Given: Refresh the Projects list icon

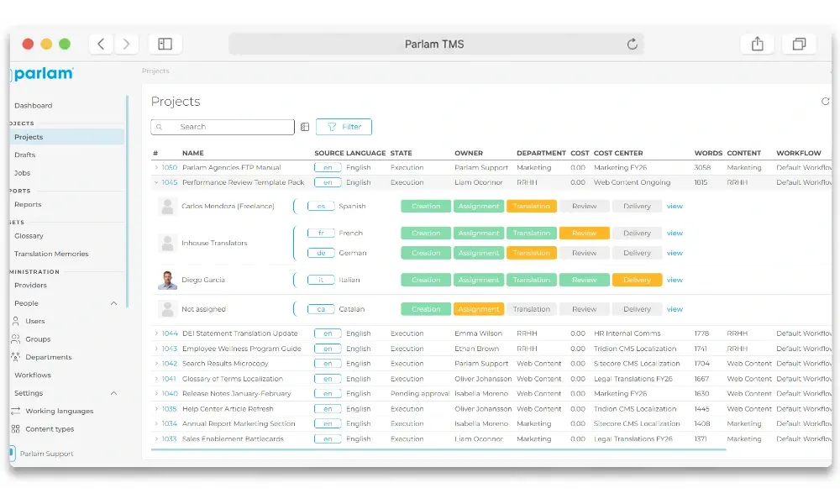Looking at the screenshot, I should (x=825, y=102).
